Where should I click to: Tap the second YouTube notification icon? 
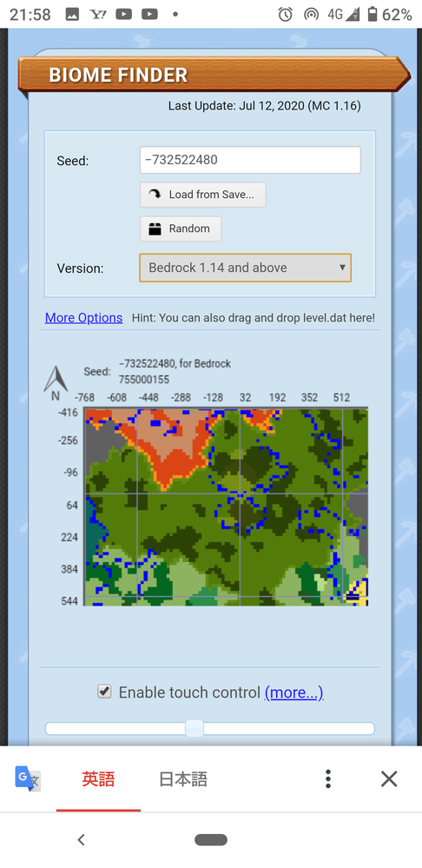tap(149, 15)
